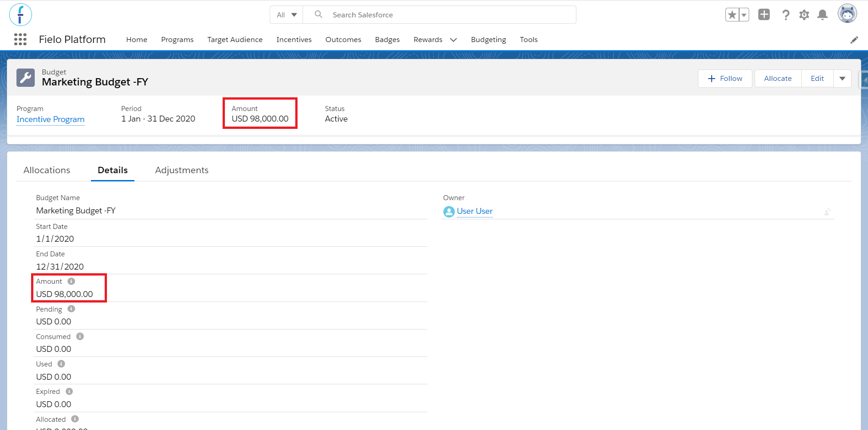The height and width of the screenshot is (430, 868).
Task: Click the Marketing Budget -FY heading
Action: point(95,82)
